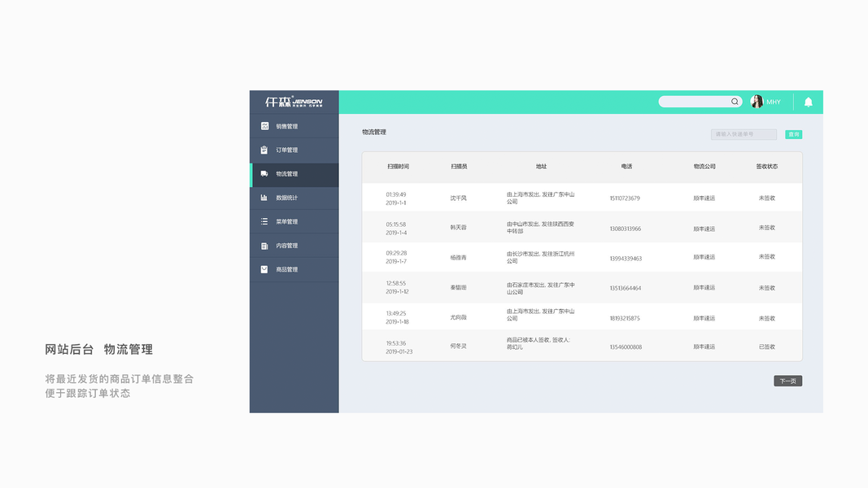Click the scan time 12:58:55 2019-1-12
Image resolution: width=868 pixels, height=488 pixels.
pos(398,287)
